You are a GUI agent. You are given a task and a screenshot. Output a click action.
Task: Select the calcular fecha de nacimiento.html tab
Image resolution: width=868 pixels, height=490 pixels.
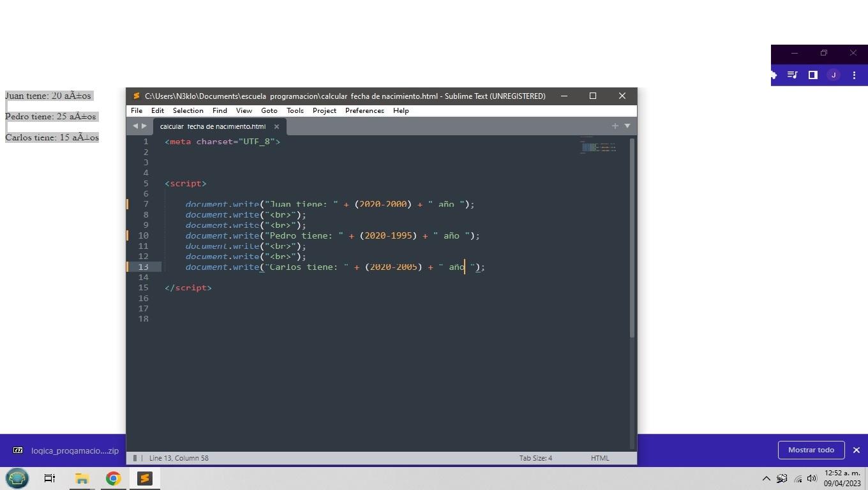click(213, 126)
